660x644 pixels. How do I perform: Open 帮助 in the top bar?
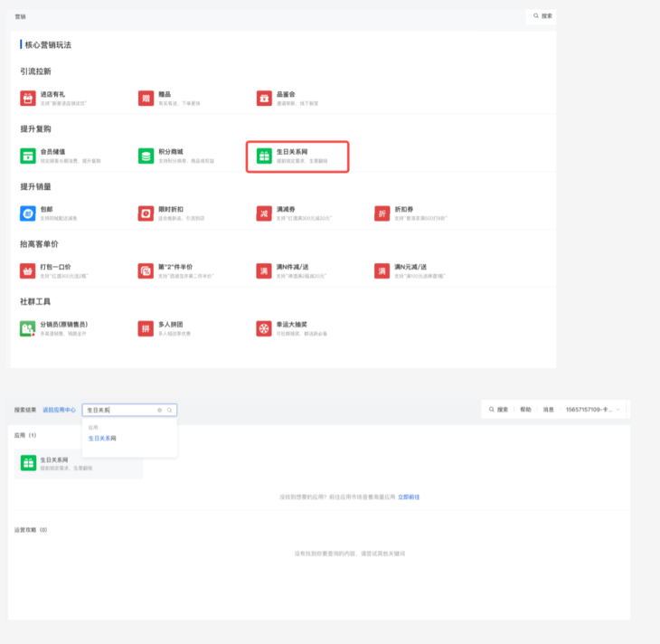[525, 410]
